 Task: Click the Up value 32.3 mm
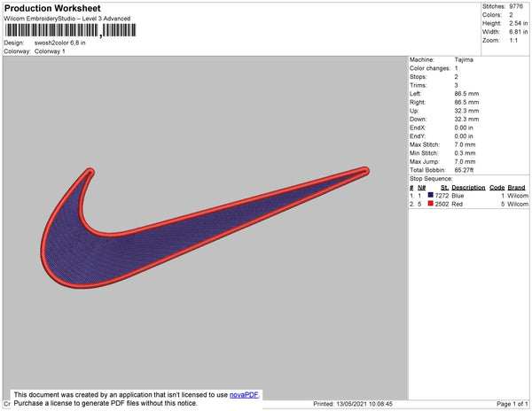click(x=467, y=111)
